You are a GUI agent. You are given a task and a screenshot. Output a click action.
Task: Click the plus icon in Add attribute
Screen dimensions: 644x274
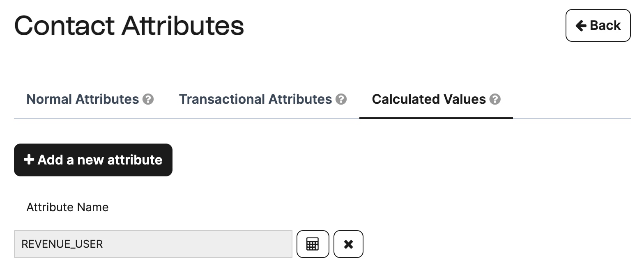pyautogui.click(x=28, y=160)
